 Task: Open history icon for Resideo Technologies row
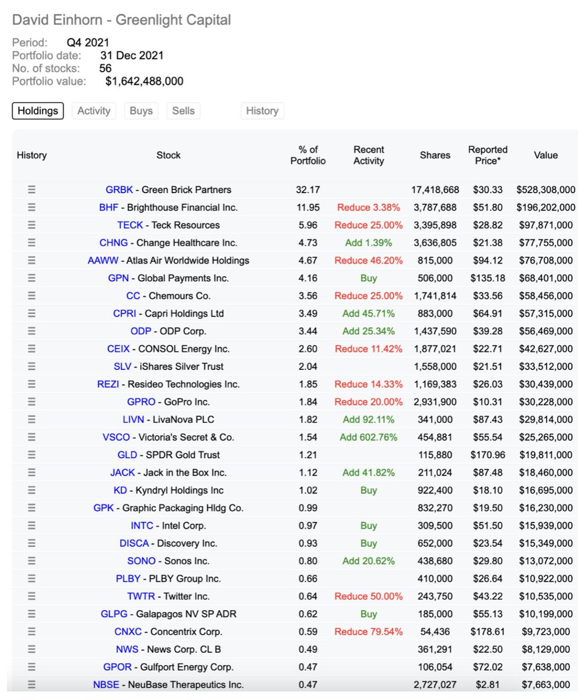(x=32, y=384)
